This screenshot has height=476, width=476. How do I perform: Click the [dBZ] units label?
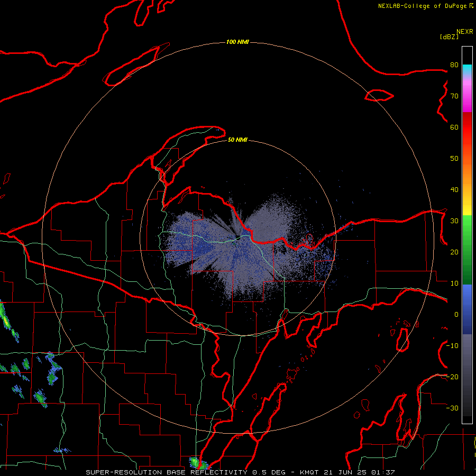(x=449, y=37)
